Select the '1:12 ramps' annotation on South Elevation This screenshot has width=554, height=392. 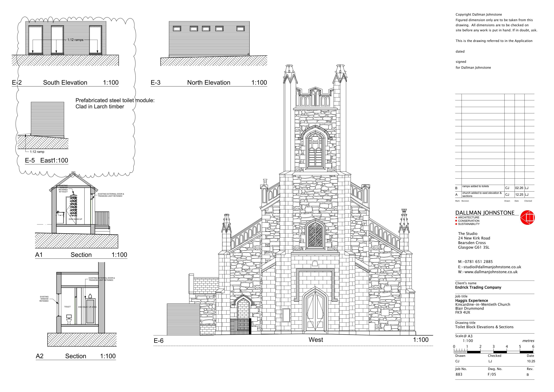pos(75,40)
